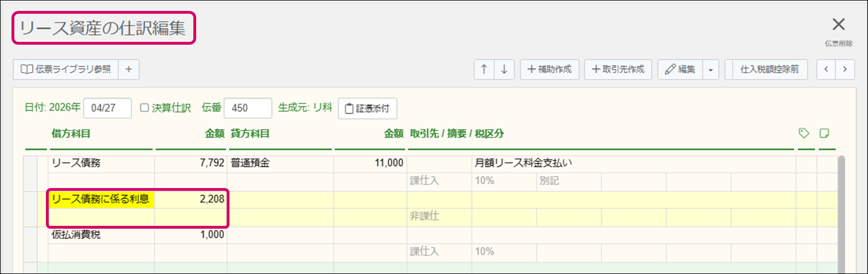Open 伝票ライブラリ参照 voucher library
Screen dimensions: 868x274
(66, 69)
